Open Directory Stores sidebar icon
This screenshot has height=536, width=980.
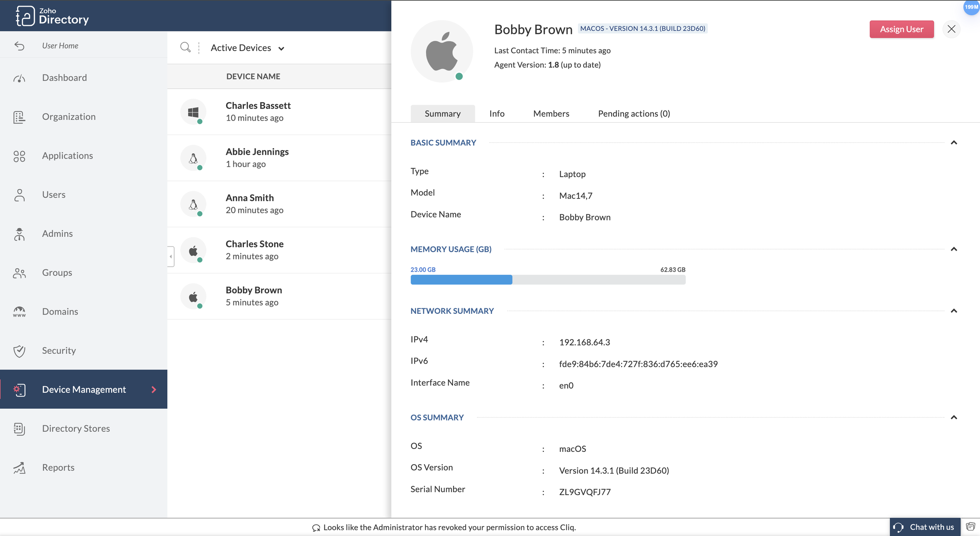pos(19,429)
